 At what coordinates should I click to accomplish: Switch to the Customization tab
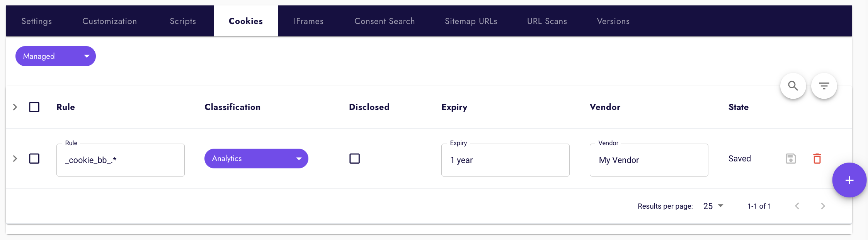click(x=110, y=21)
